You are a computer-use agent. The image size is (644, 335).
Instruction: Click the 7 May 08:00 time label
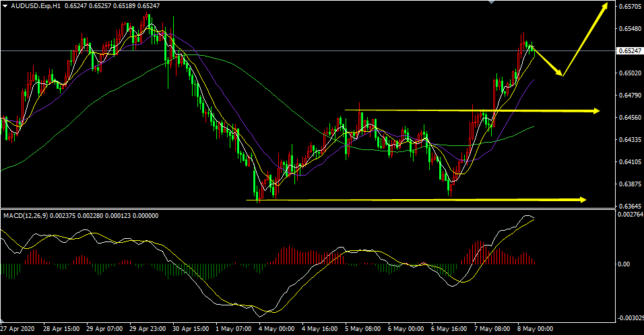click(492, 329)
